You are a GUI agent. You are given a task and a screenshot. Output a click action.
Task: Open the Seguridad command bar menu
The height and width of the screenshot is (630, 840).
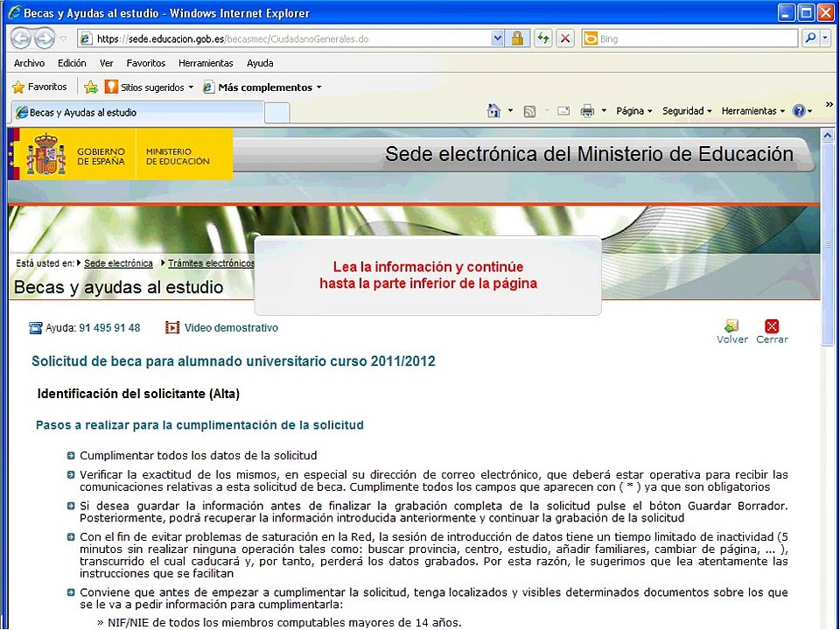point(687,111)
